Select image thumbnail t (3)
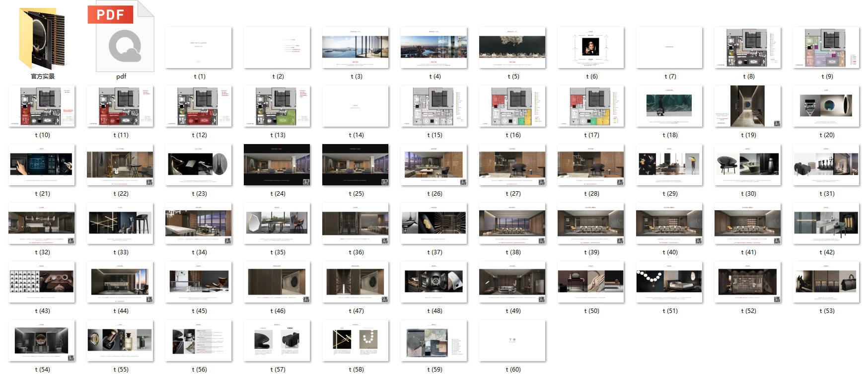This screenshot has height=382, width=868. (x=356, y=48)
